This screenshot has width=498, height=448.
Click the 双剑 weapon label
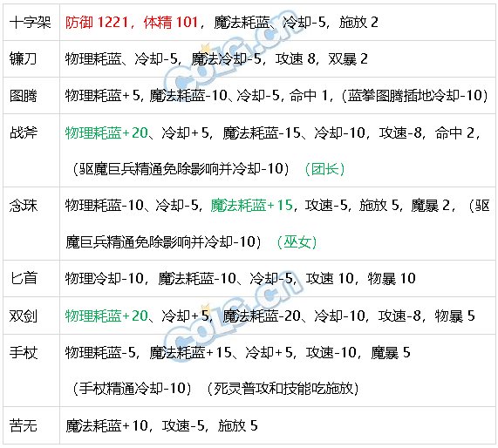point(23,316)
